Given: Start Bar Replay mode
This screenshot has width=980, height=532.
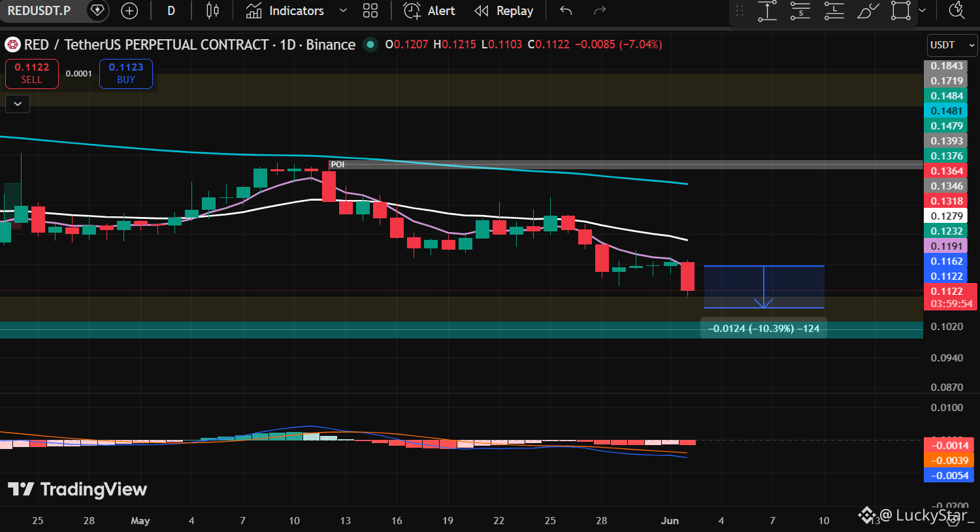Looking at the screenshot, I should 504,10.
